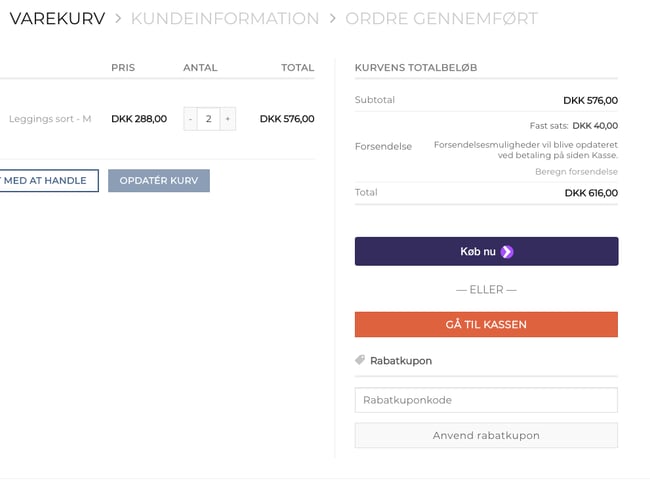The width and height of the screenshot is (650, 500).
Task: Click the quantity field showing 2
Action: tap(209, 119)
